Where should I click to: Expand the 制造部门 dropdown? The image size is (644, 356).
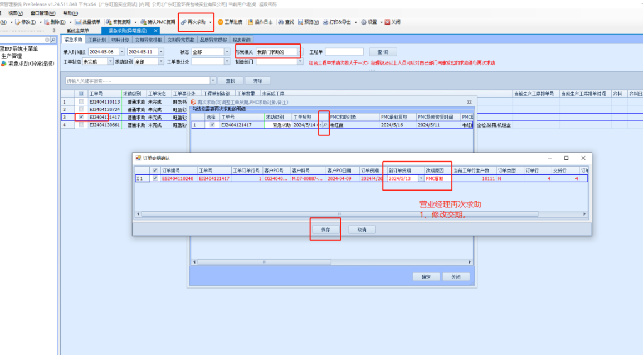click(x=299, y=62)
